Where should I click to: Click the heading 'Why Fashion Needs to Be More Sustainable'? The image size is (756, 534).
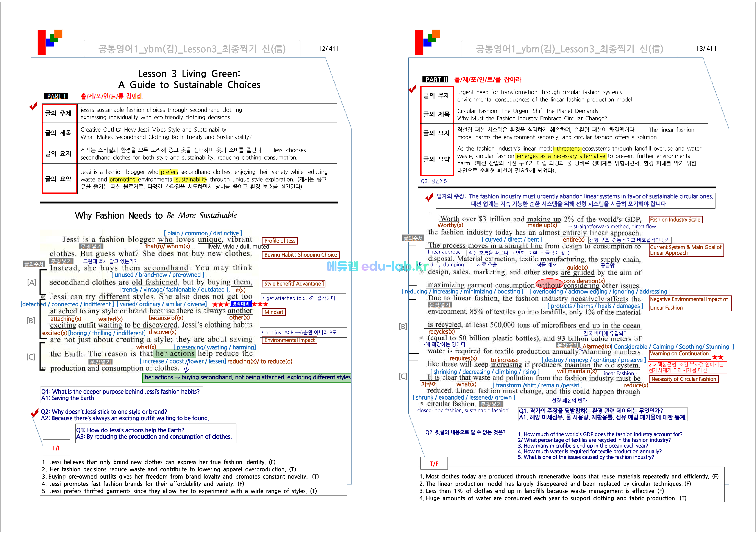pos(156,216)
